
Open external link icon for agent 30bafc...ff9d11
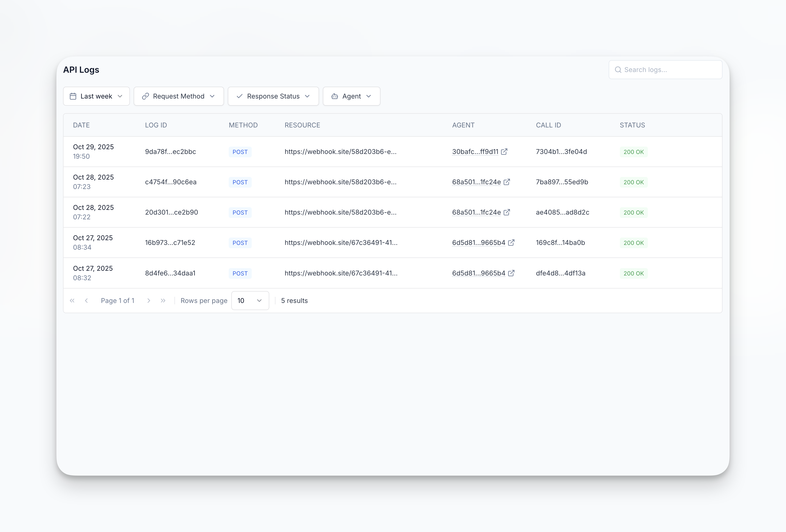click(504, 152)
